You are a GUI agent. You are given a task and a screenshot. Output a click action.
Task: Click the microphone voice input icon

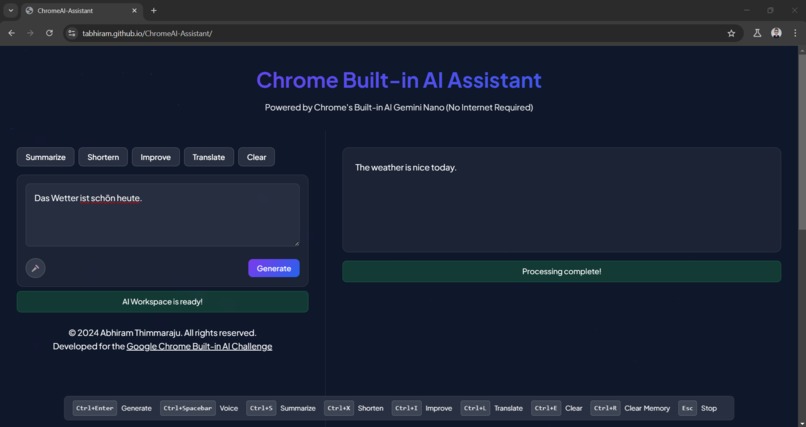coord(35,268)
